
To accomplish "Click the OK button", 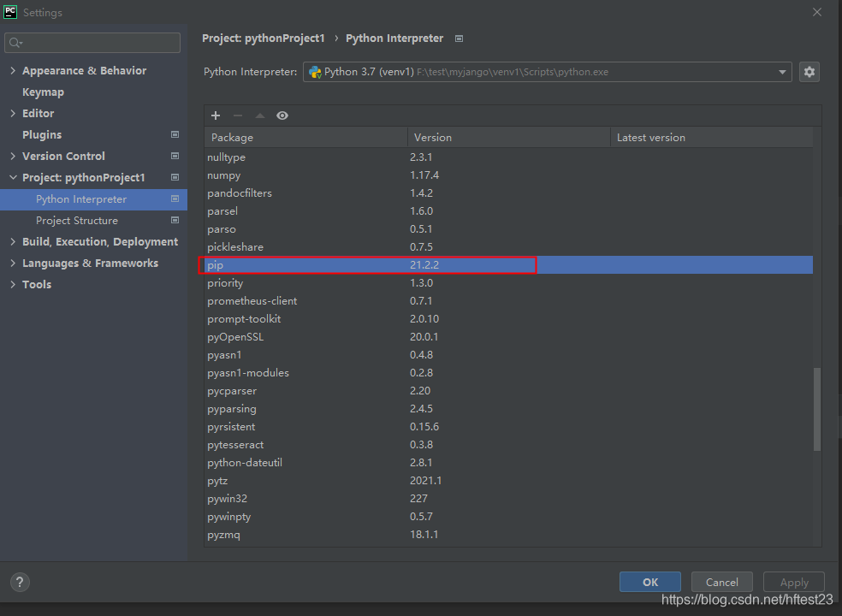I will point(649,582).
